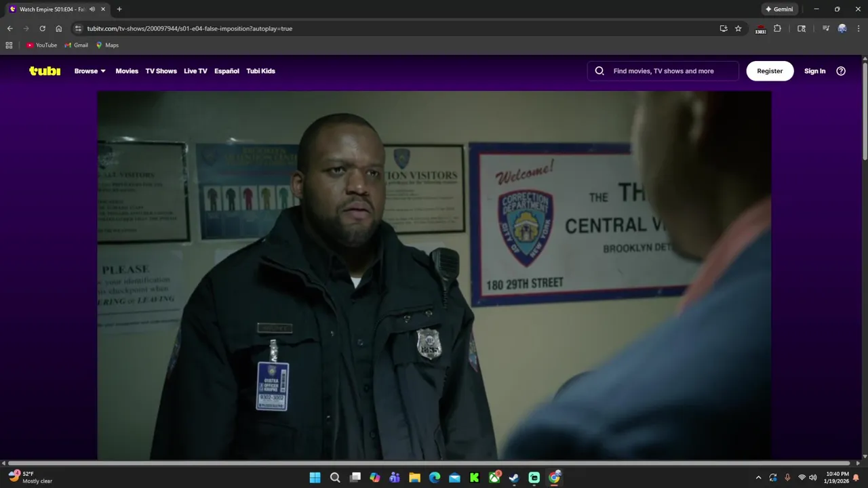Image resolution: width=868 pixels, height=488 pixels.
Task: Reload the Tubi page
Action: pyautogui.click(x=42, y=28)
